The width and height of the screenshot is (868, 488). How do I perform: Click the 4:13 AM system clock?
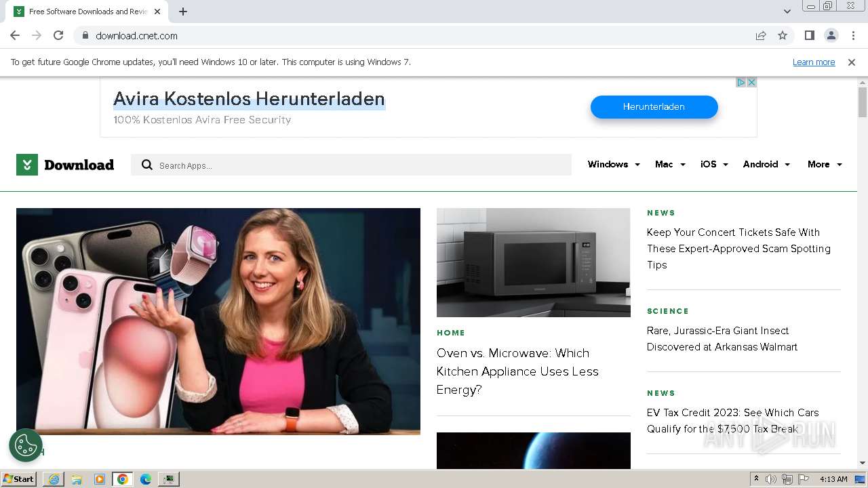tap(833, 479)
